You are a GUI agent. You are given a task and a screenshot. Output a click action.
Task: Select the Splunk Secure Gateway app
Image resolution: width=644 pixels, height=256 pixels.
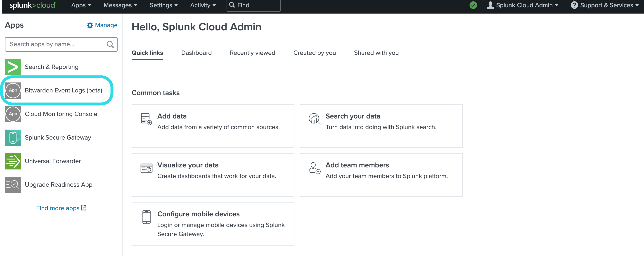(x=58, y=138)
